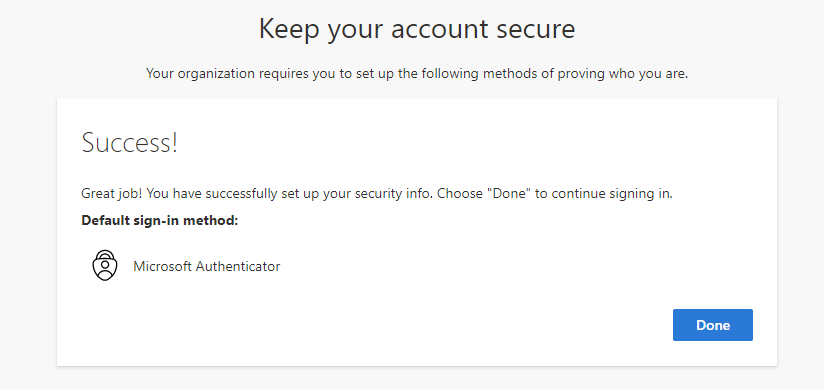The image size is (824, 390).
Task: Click the Keep your account secure title
Action: (417, 29)
